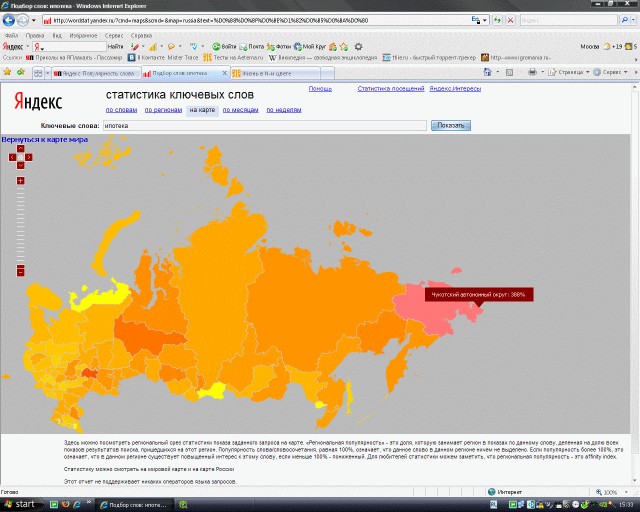Open Википедия favorites bar link
640x512 pixels.
coord(323,58)
